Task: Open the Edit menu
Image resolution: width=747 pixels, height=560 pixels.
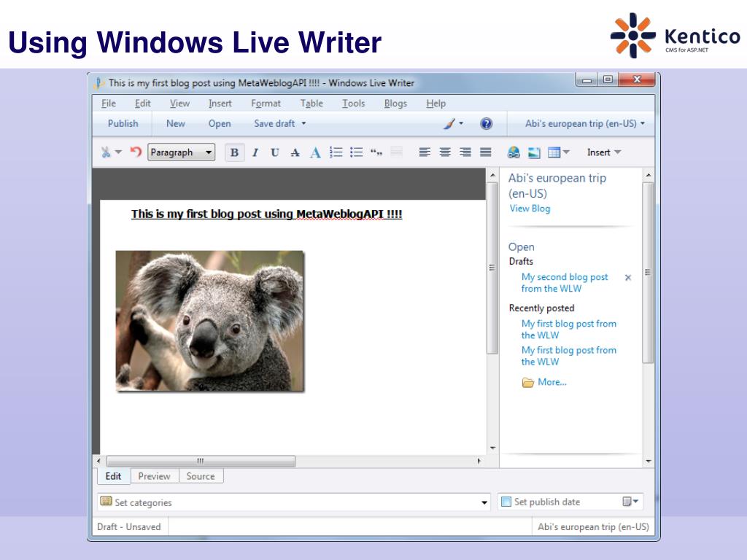Action: point(142,104)
